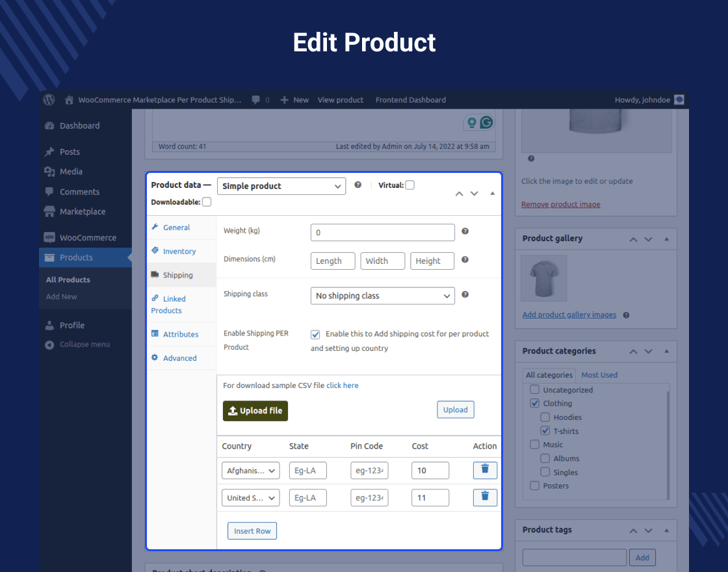Show help for product gallery images
Screen dimensions: 728x572
coord(626,315)
